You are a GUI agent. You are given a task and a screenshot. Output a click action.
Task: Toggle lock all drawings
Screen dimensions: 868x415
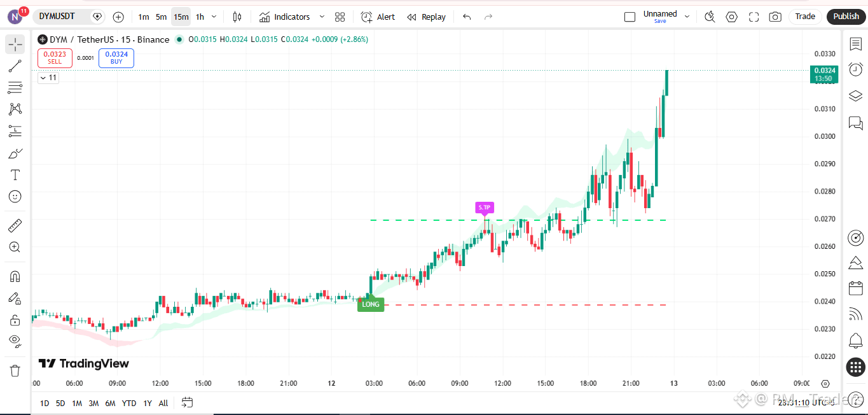coord(15,320)
